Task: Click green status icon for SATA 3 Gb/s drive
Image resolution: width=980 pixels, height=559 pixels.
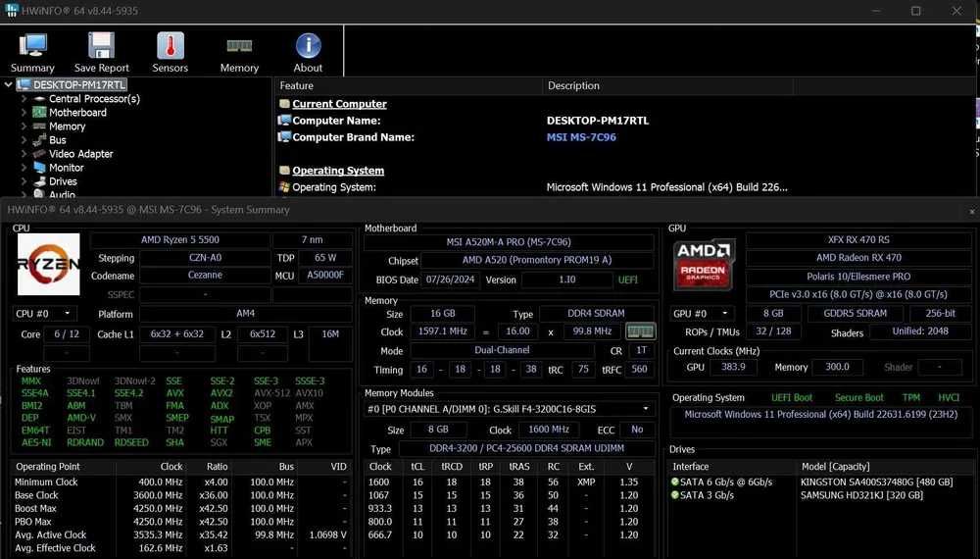Action: pos(675,495)
